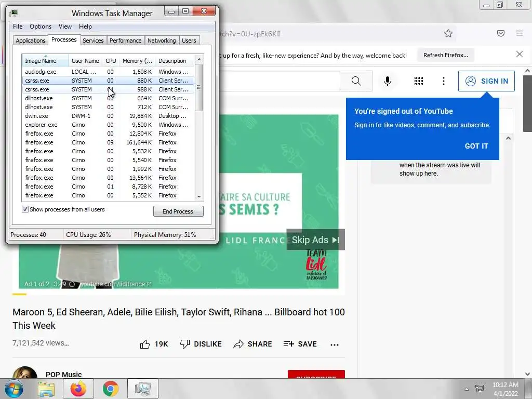
Task: Select firefox.exe using 161,644 K memory
Action: [109, 142]
